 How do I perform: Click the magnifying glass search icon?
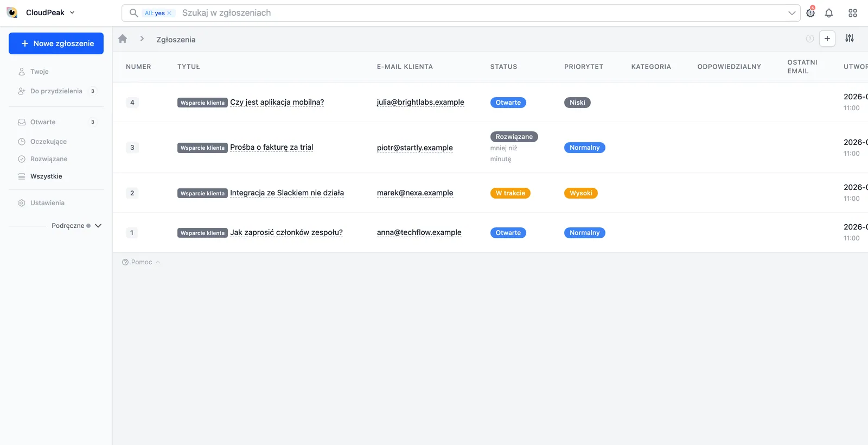(x=133, y=13)
